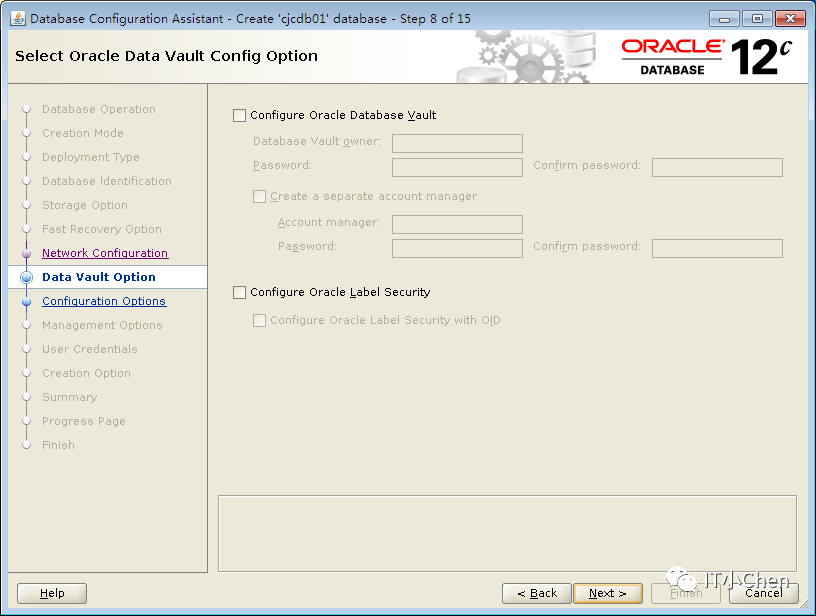The image size is (816, 616).
Task: Maximize the Database Configuration Assistant window
Action: click(x=757, y=19)
